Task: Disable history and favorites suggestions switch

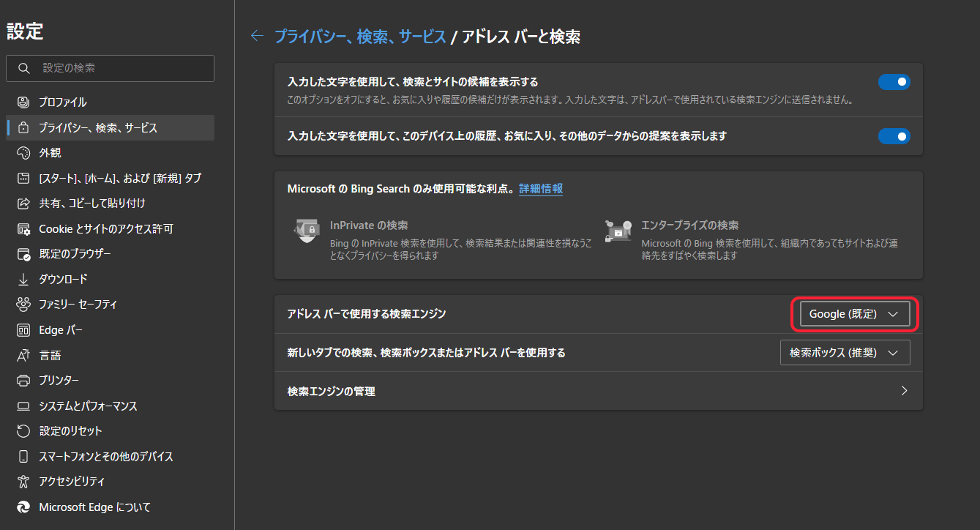Action: pos(894,136)
